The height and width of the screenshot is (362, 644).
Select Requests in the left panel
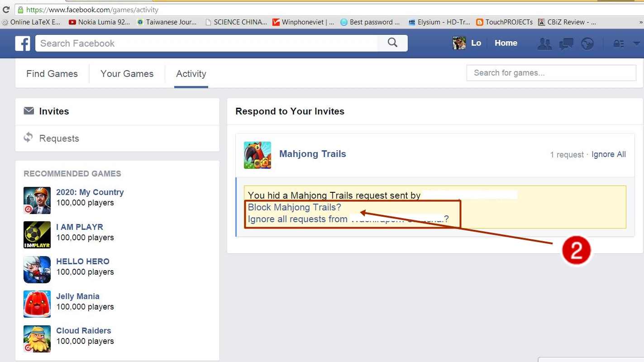(x=117, y=138)
